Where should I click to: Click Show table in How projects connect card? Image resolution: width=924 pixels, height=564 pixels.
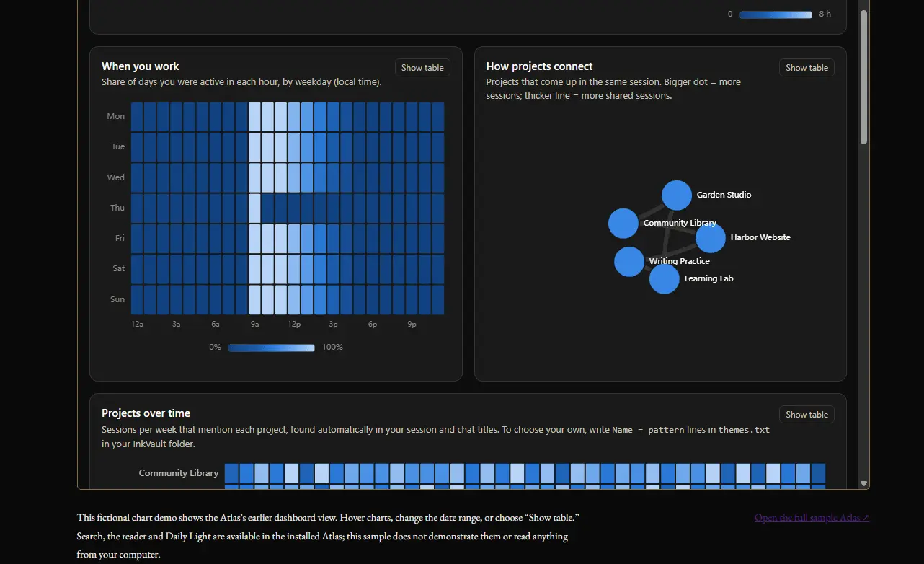[807, 68]
